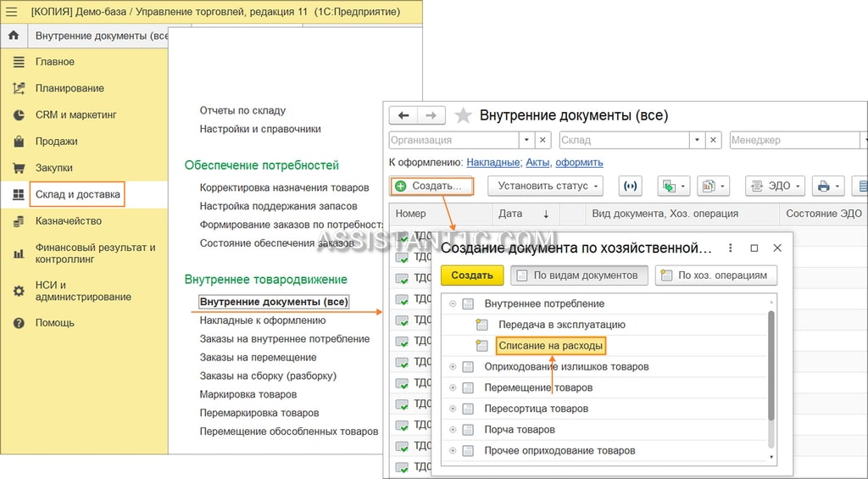Open Заказы на перемещение link
The image size is (868, 479).
pos(258,357)
